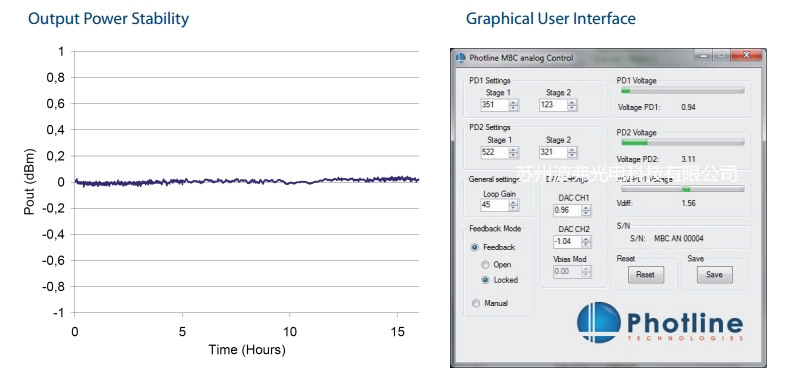Viewport: 788px width, 386px height.
Task: Close the Photline MBC analog Control window
Action: pos(746,55)
